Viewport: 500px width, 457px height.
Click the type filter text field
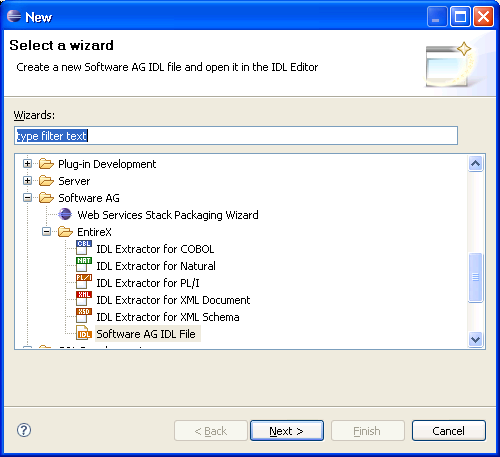[x=236, y=136]
